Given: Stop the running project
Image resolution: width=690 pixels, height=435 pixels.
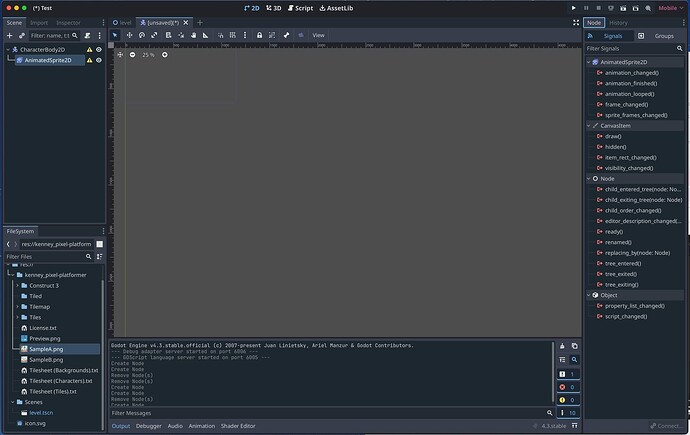Looking at the screenshot, I should click(598, 8).
